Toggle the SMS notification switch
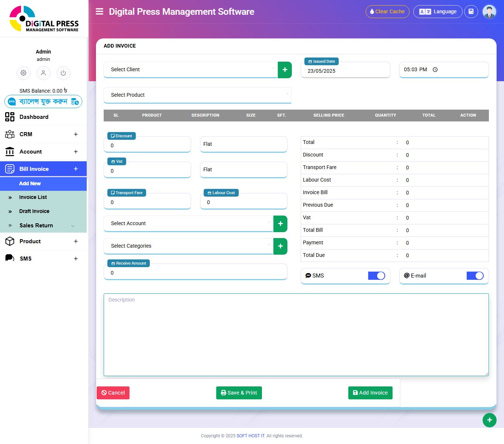 click(376, 276)
